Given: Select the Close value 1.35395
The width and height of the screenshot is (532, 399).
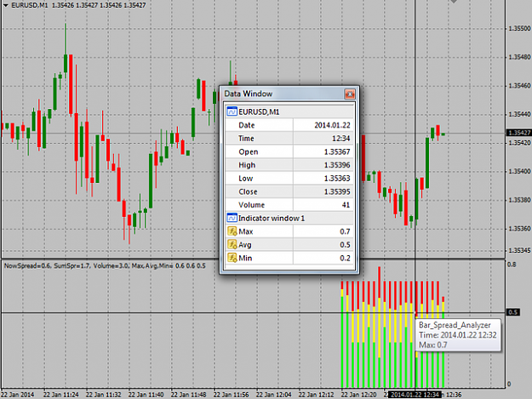Looking at the screenshot, I should tap(336, 191).
